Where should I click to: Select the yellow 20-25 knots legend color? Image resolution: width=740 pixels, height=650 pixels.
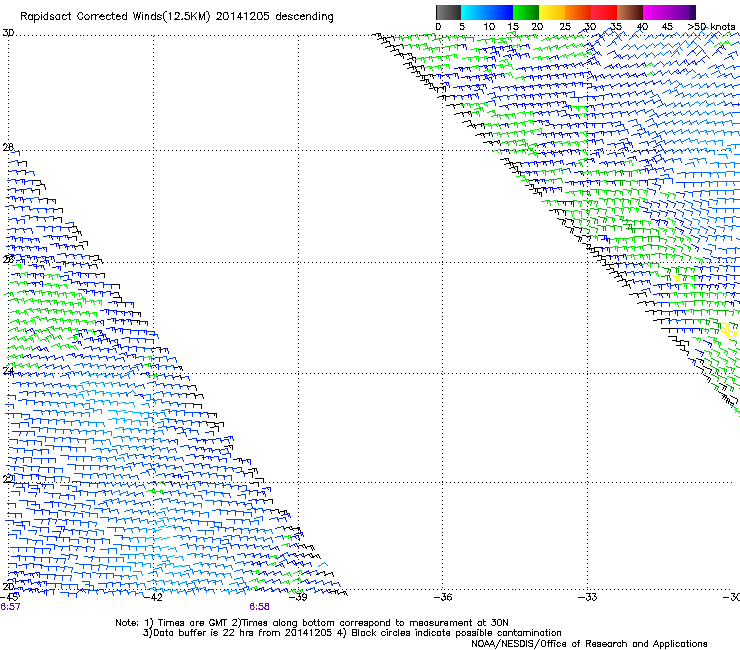[x=552, y=12]
